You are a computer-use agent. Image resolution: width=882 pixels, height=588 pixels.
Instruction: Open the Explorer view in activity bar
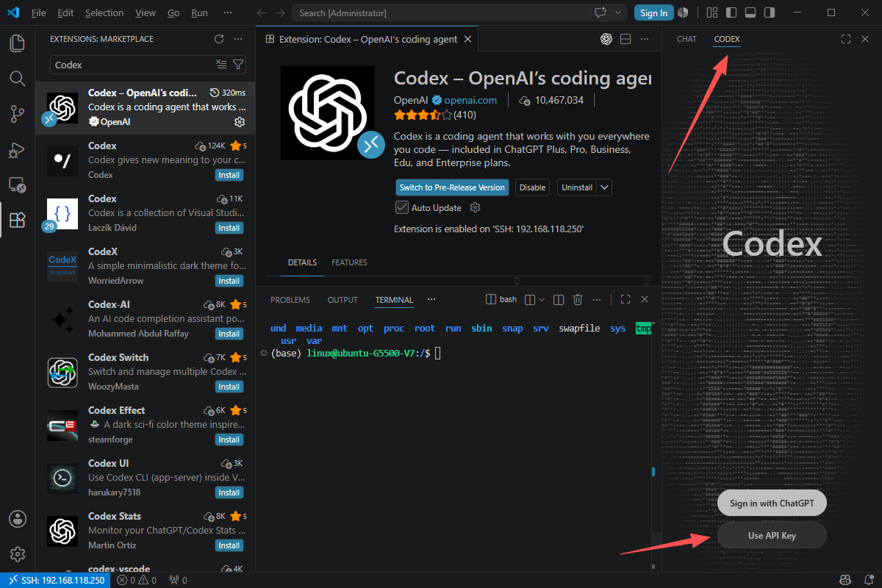[18, 43]
